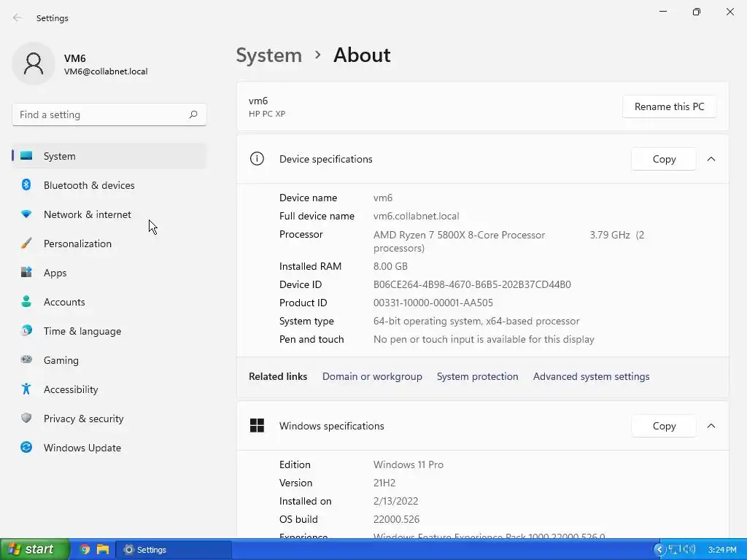This screenshot has width=747, height=560.
Task: Copy the Device specifications
Action: (664, 159)
